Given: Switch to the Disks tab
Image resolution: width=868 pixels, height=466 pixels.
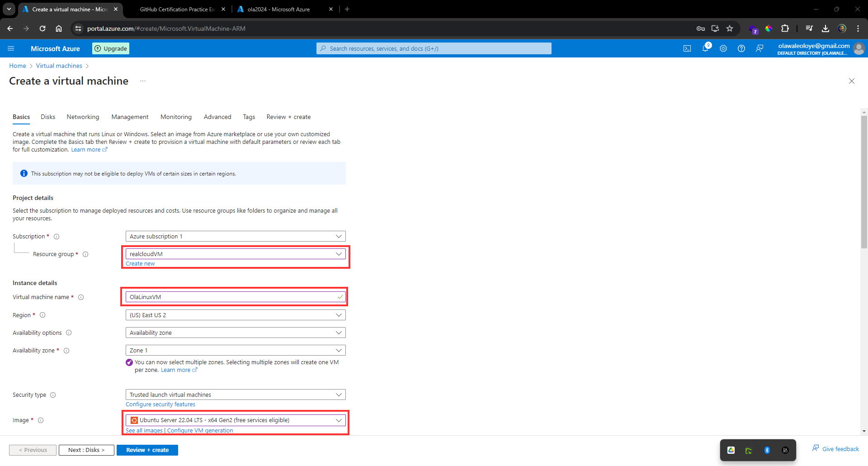Looking at the screenshot, I should click(48, 117).
